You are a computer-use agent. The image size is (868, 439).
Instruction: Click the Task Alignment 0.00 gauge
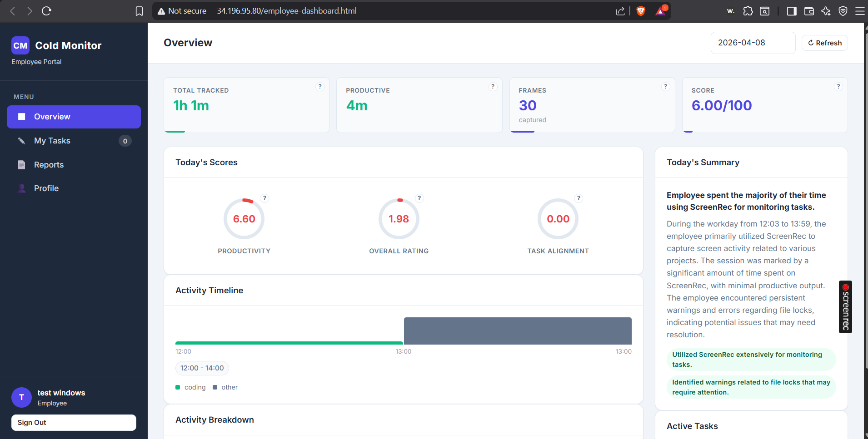tap(558, 219)
